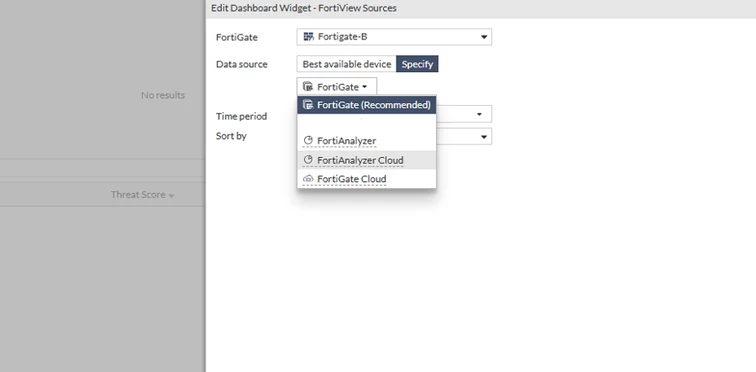Choose FortiAnalyzer Cloud from the source list
Image resolution: width=756 pixels, height=372 pixels.
click(366, 160)
